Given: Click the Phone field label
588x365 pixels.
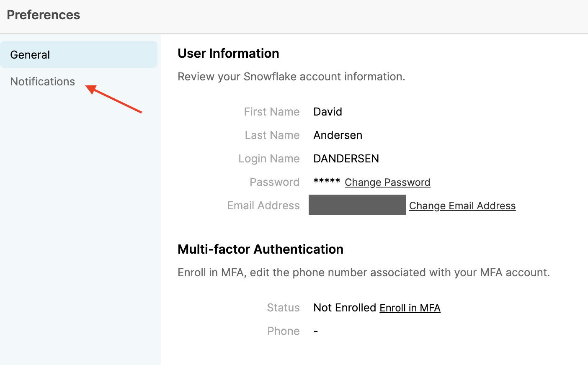Looking at the screenshot, I should coord(284,331).
